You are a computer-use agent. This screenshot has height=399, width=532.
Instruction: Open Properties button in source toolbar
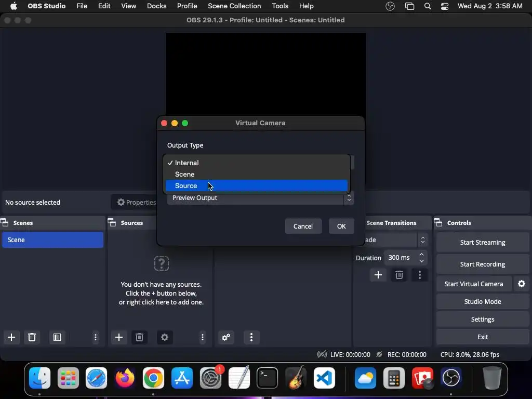point(137,202)
